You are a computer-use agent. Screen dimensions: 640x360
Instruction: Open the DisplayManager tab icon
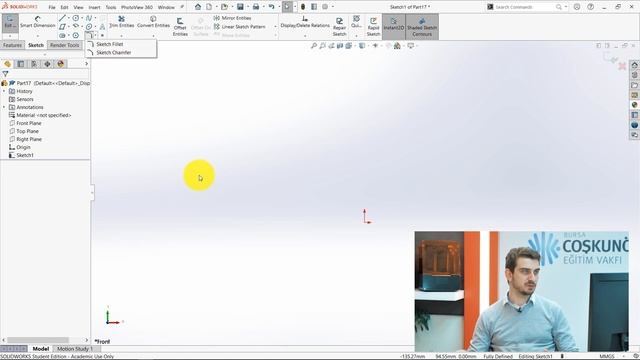(x=61, y=64)
